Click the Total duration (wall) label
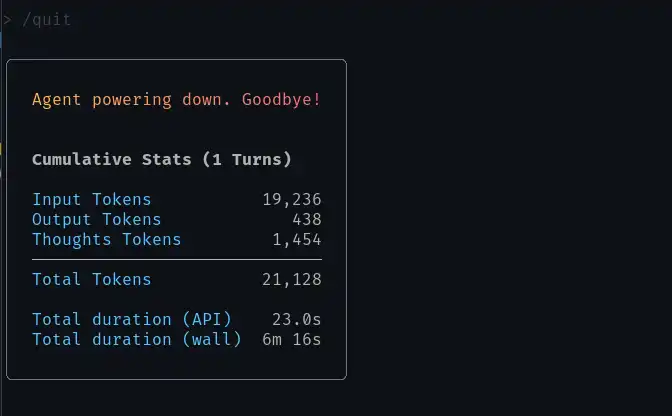This screenshot has height=416, width=672. pyautogui.click(x=136, y=339)
